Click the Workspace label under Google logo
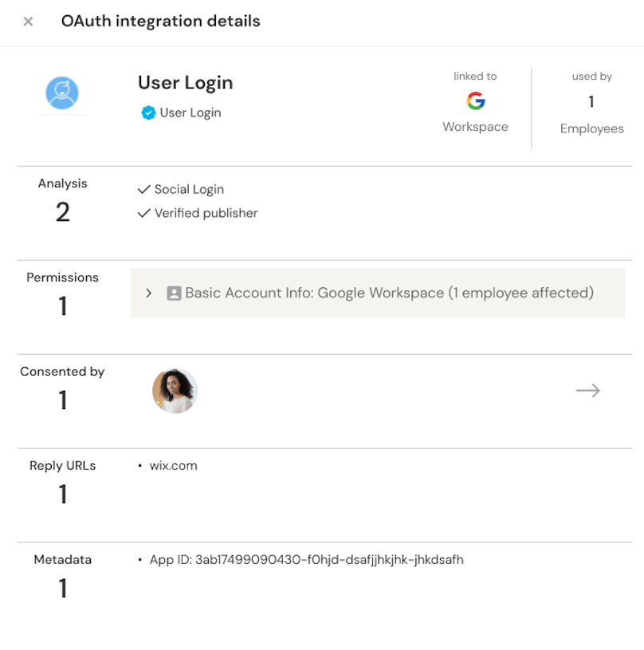644x650 pixels. click(x=475, y=127)
